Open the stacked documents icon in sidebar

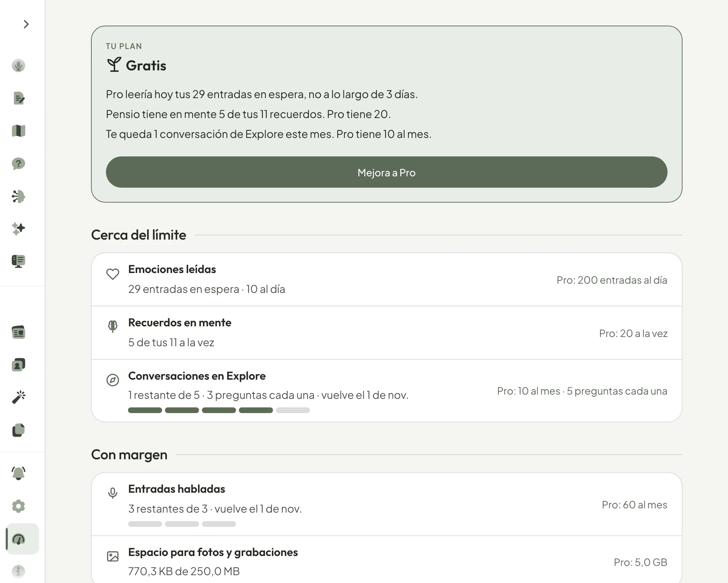pyautogui.click(x=18, y=430)
